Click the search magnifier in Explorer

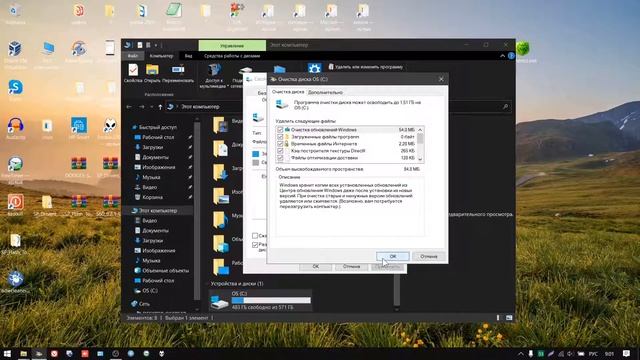(x=505, y=107)
